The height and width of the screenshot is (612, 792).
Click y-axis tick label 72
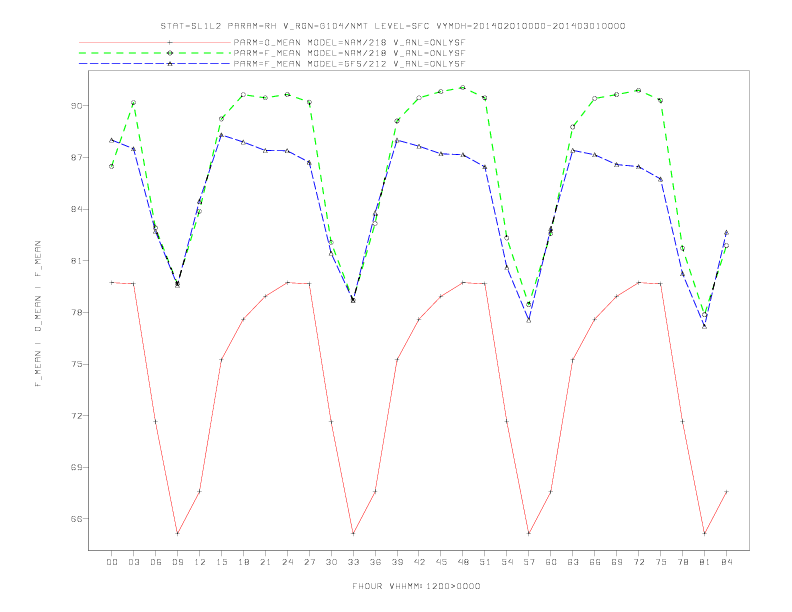coord(76,416)
